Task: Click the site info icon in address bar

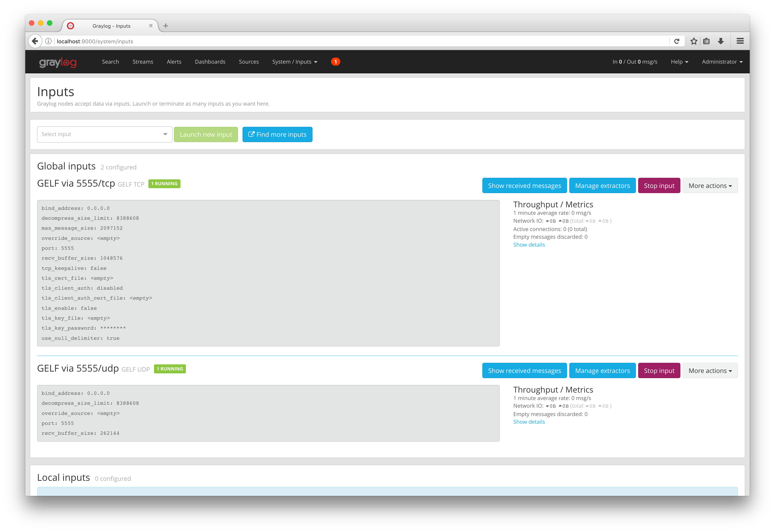Action: point(48,41)
